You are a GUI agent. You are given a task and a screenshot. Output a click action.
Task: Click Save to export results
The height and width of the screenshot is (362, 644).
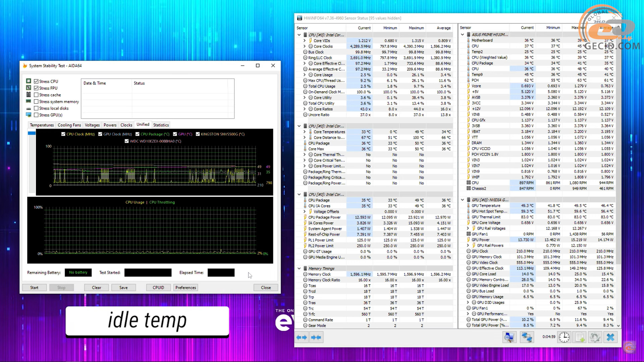pos(123,287)
